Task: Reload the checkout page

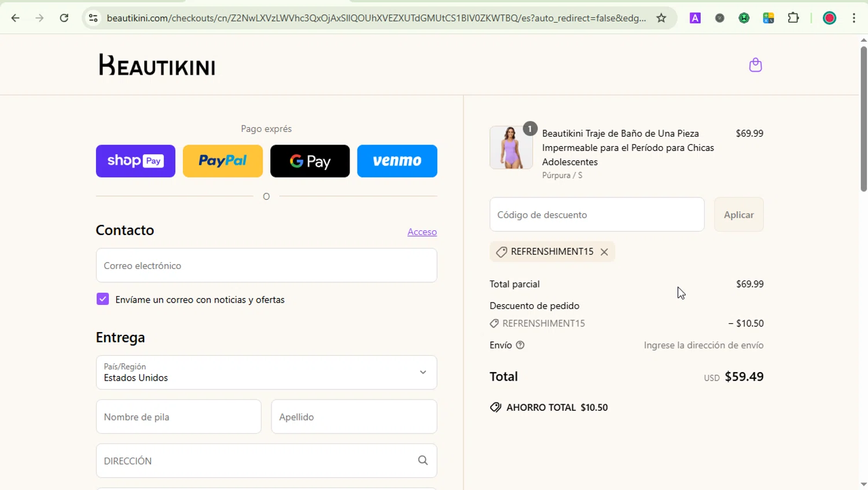Action: 64,18
